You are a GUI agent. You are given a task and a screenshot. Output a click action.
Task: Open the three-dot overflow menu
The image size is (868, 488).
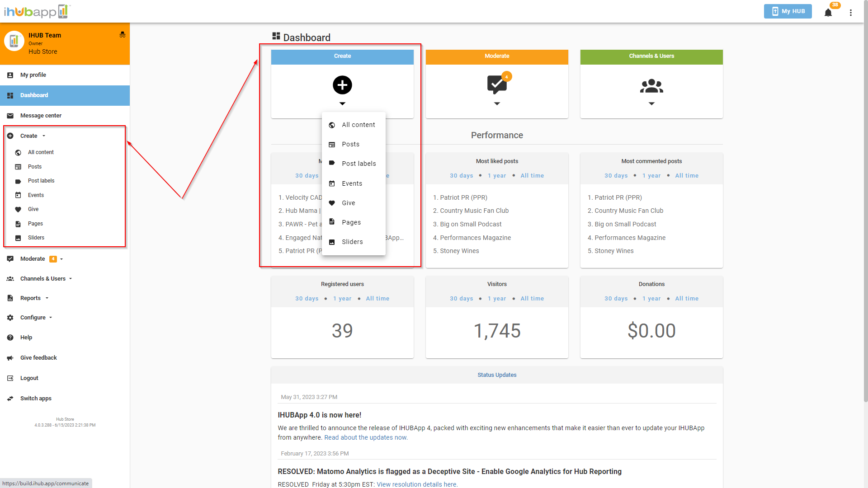pos(851,12)
